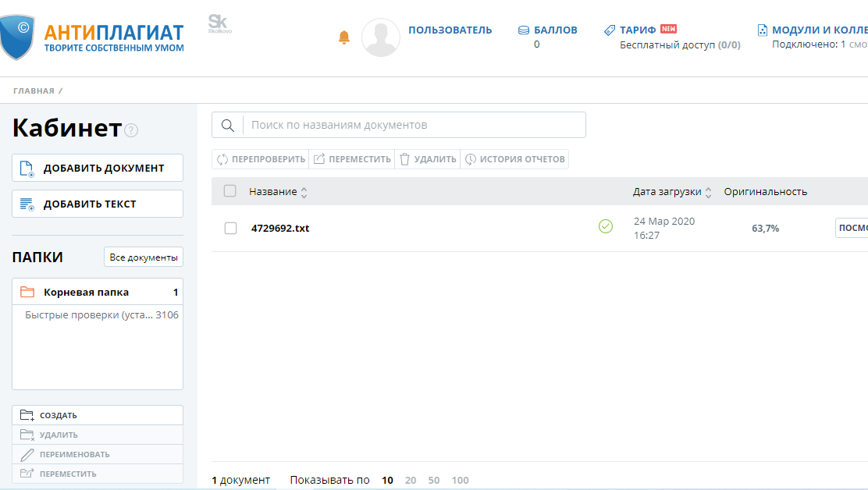868x490 pixels.
Task: Open the Тариф menu item
Action: 638,30
